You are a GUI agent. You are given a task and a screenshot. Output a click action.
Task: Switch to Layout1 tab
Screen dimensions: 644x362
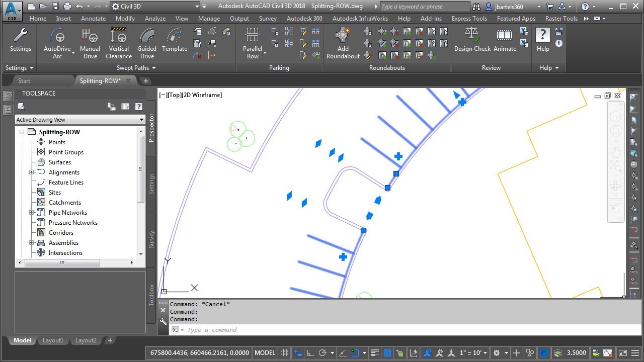(x=53, y=340)
